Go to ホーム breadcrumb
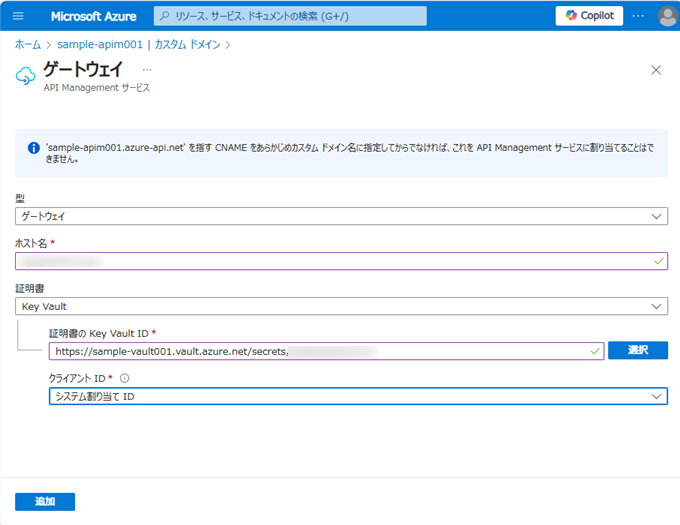Viewport: 680px width, 525px height. pos(27,44)
